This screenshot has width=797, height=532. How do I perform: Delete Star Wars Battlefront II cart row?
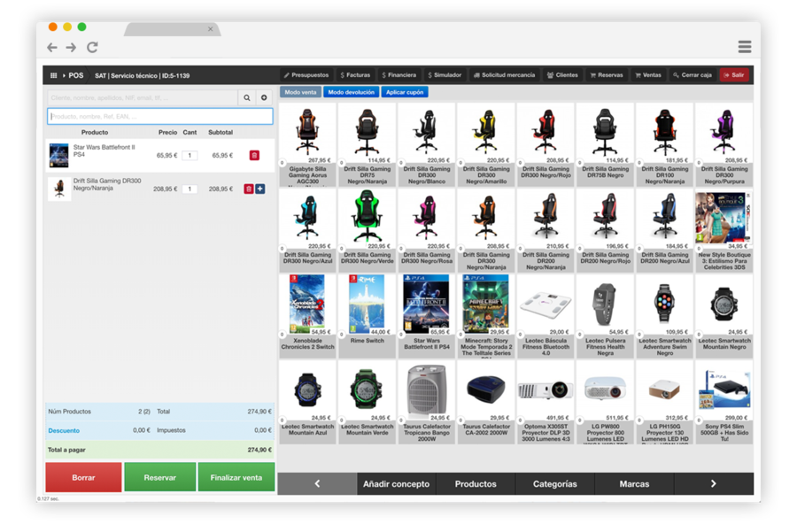coord(255,156)
